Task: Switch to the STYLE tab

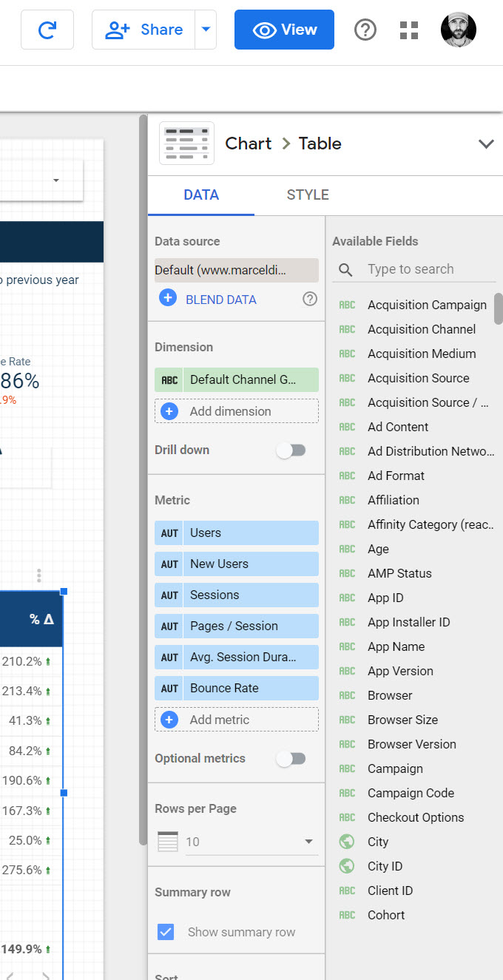Action: 308,195
